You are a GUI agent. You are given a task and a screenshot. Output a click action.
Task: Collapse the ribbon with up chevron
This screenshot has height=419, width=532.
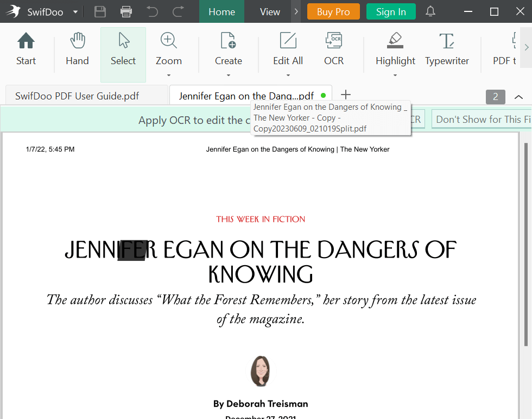click(518, 97)
